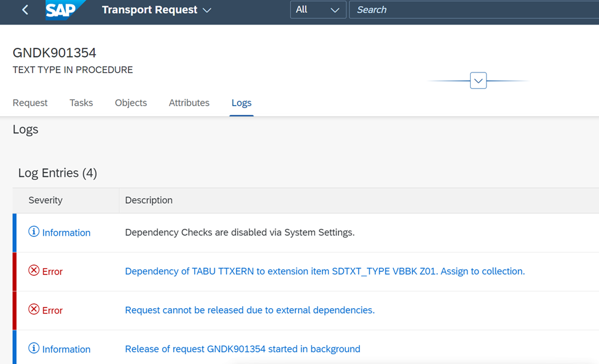Click the error icon for external dependencies row
The height and width of the screenshot is (364, 599).
(34, 309)
